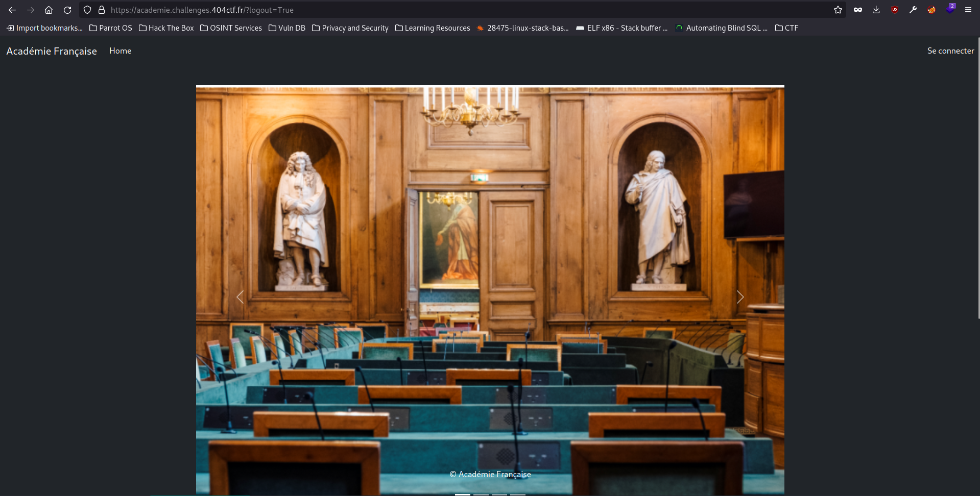Image resolution: width=980 pixels, height=496 pixels.
Task: Reload the current page
Action: click(x=67, y=10)
